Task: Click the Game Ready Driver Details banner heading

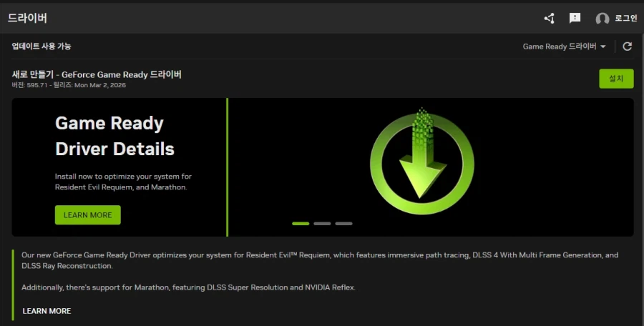Action: pyautogui.click(x=114, y=136)
